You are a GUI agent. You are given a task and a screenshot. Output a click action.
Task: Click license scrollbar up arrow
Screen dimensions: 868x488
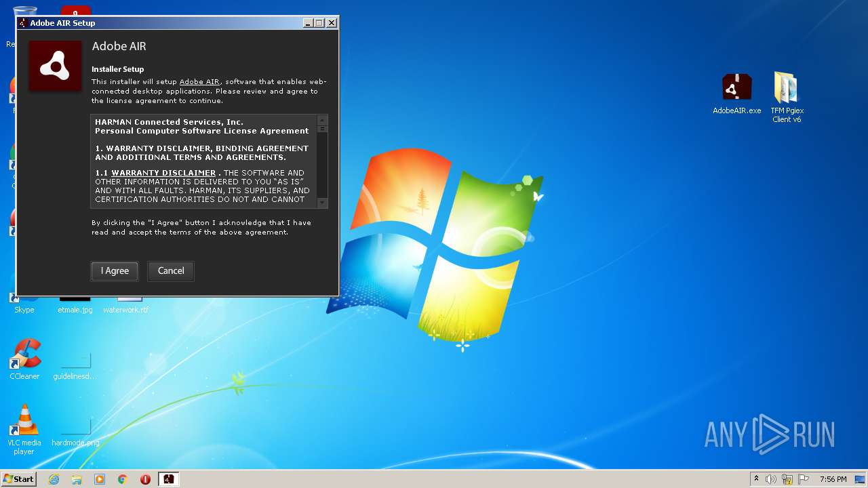(323, 119)
